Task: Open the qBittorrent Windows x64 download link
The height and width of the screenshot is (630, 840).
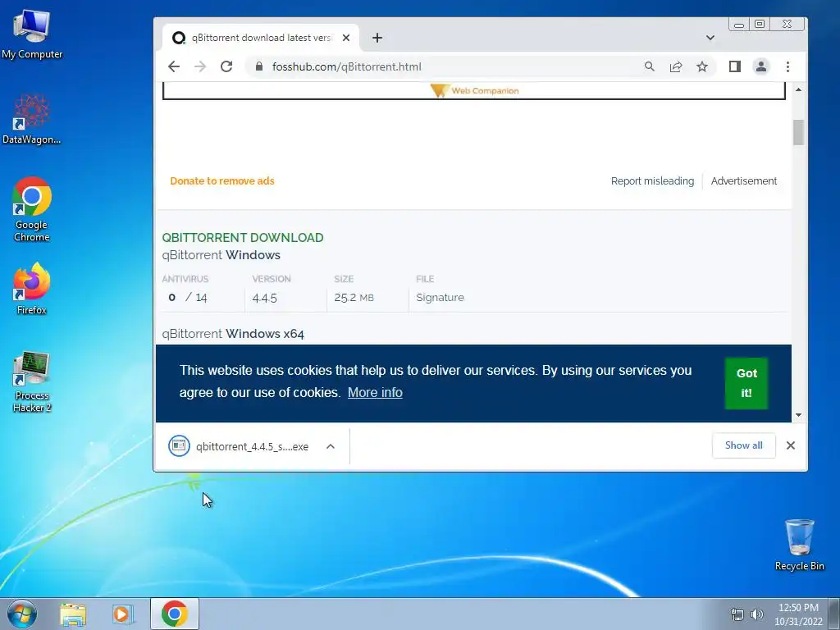Action: pos(232,334)
